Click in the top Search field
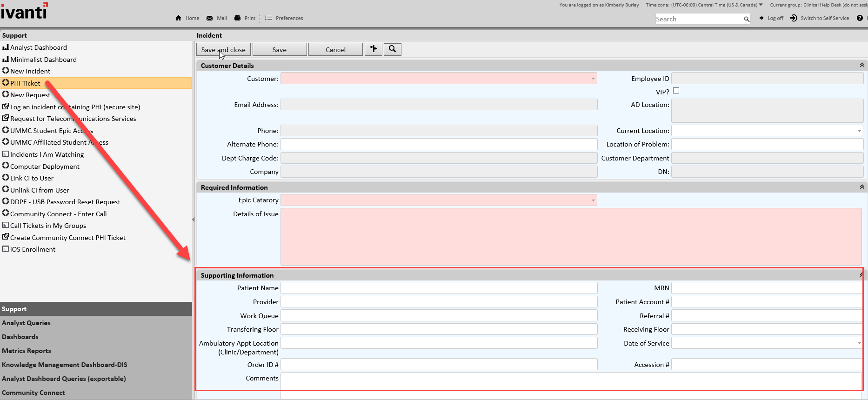 coord(699,19)
